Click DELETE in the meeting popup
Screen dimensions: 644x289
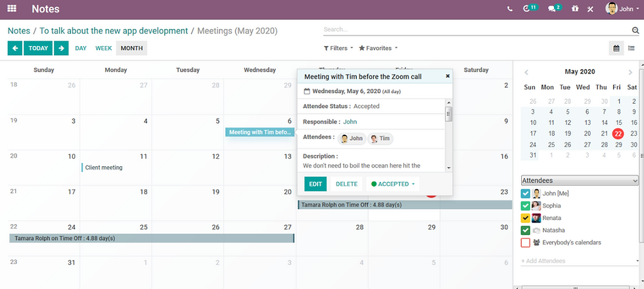tap(347, 184)
